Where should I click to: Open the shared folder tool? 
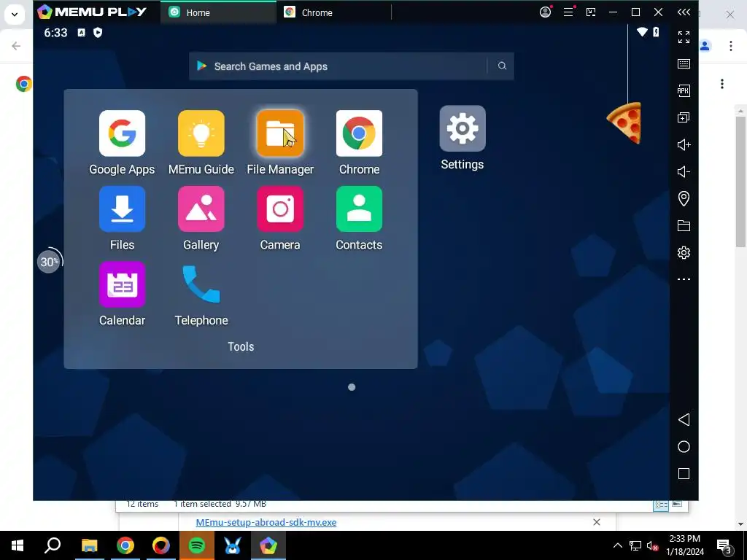[x=684, y=226]
